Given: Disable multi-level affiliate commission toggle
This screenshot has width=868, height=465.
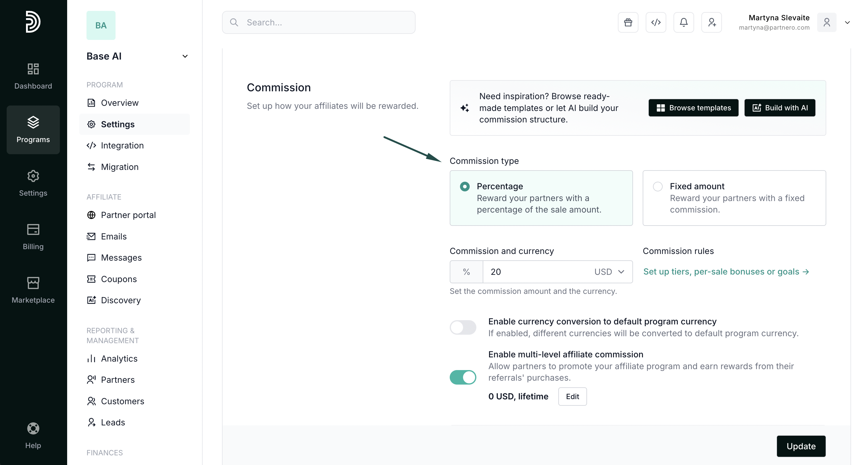Looking at the screenshot, I should pyautogui.click(x=463, y=377).
